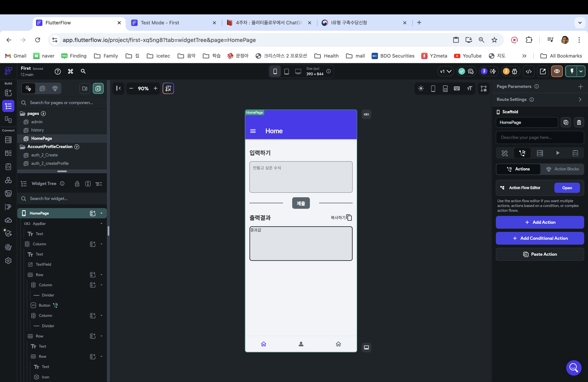Open Theme Settings in left sidebar

coord(8,247)
